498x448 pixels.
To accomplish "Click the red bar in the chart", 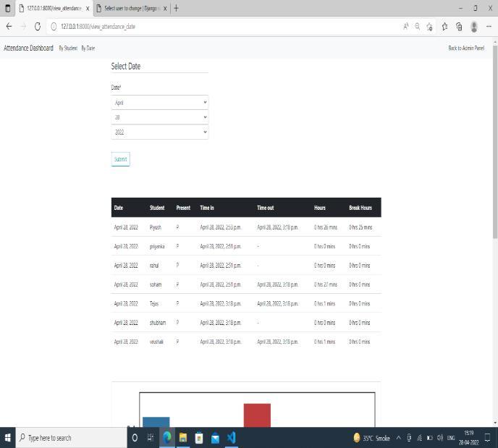I will [257, 415].
